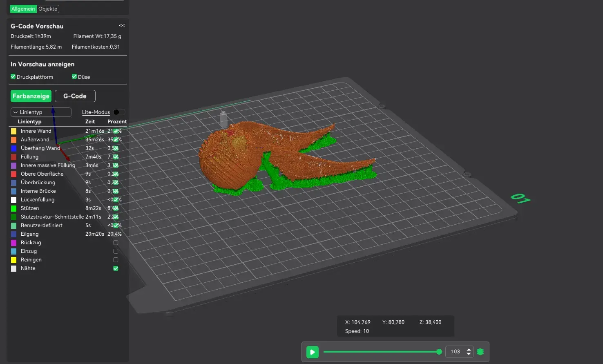Uncheck the Düse display checkbox
Screen dimensions: 603x364
coord(74,76)
